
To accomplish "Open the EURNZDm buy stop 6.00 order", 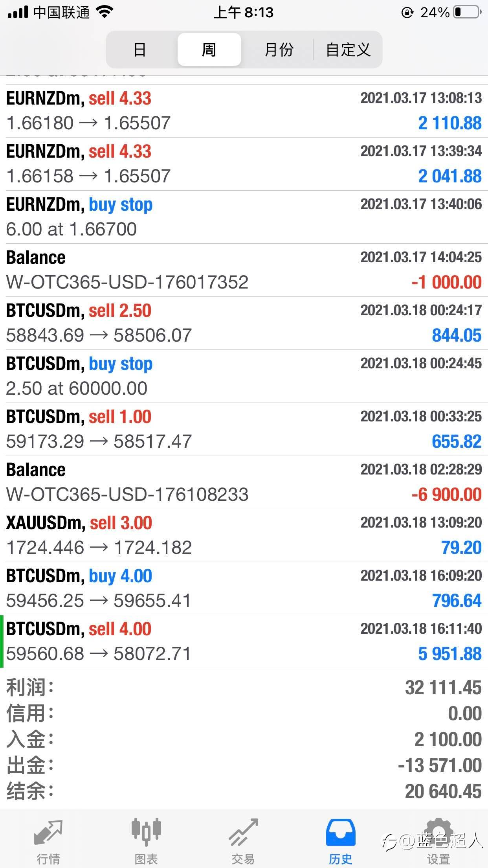I will tap(244, 217).
